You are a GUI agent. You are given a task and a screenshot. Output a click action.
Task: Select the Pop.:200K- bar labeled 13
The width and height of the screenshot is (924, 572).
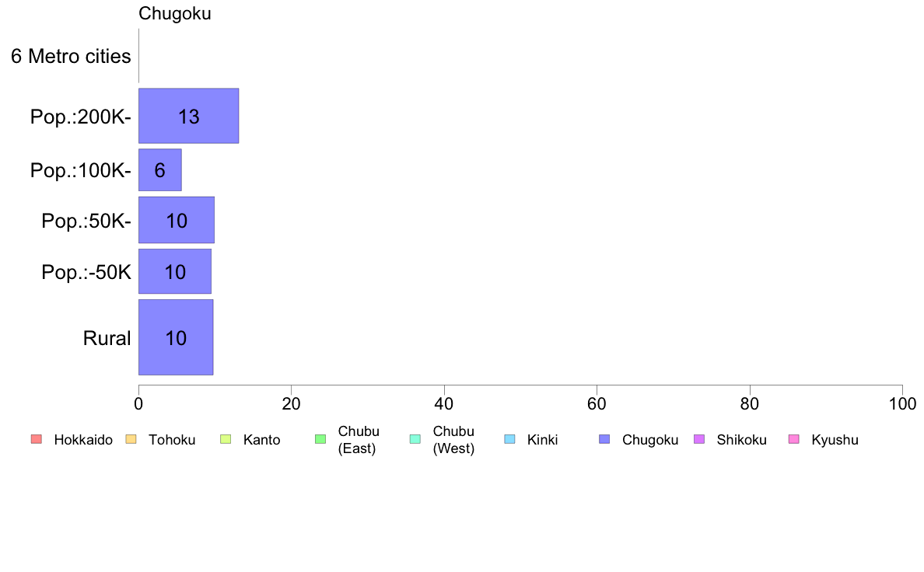(188, 116)
